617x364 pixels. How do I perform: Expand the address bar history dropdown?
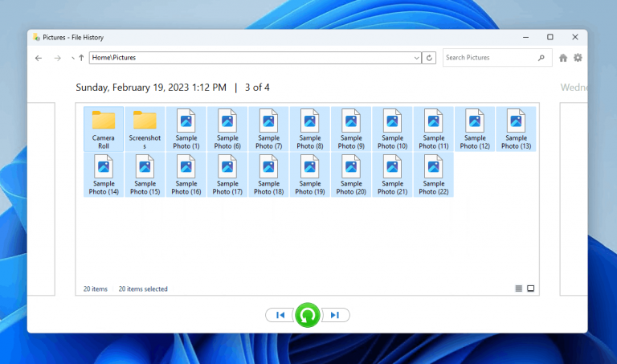[x=416, y=58]
